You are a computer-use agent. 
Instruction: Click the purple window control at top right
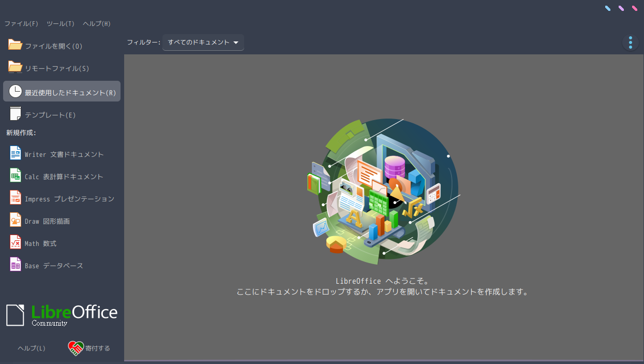[x=621, y=8]
